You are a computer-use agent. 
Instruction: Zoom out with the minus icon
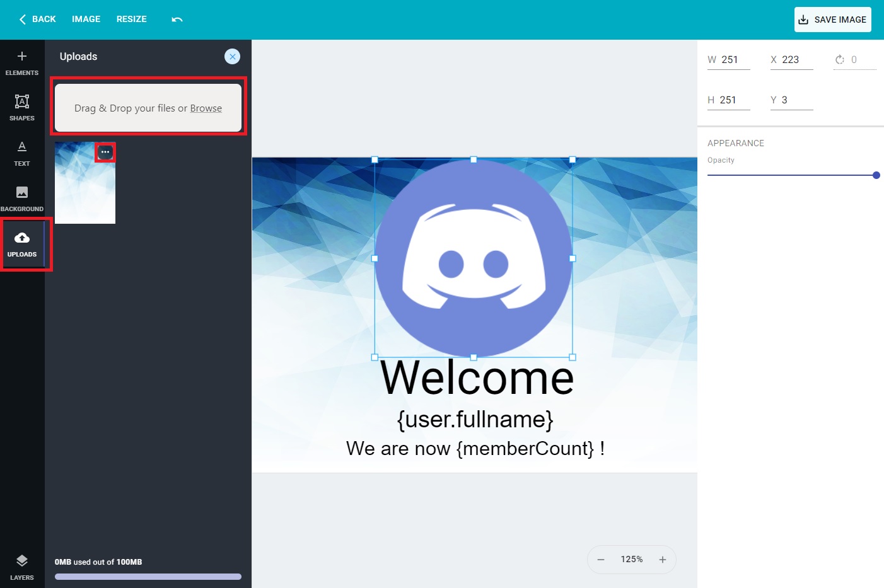(601, 560)
